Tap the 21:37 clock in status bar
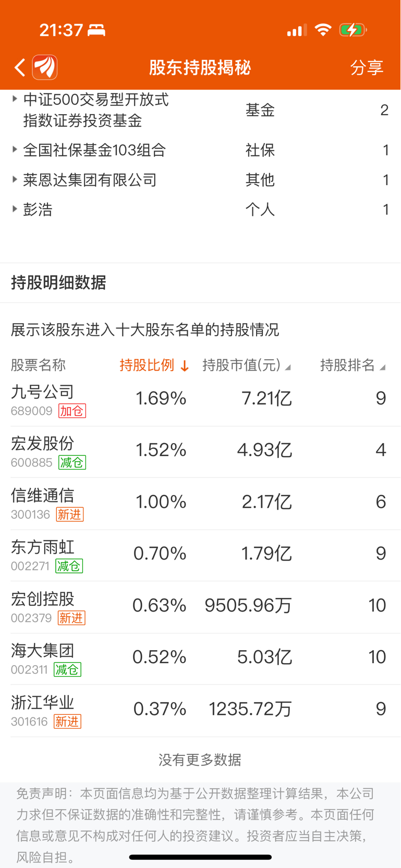The image size is (401, 868). 61,30
